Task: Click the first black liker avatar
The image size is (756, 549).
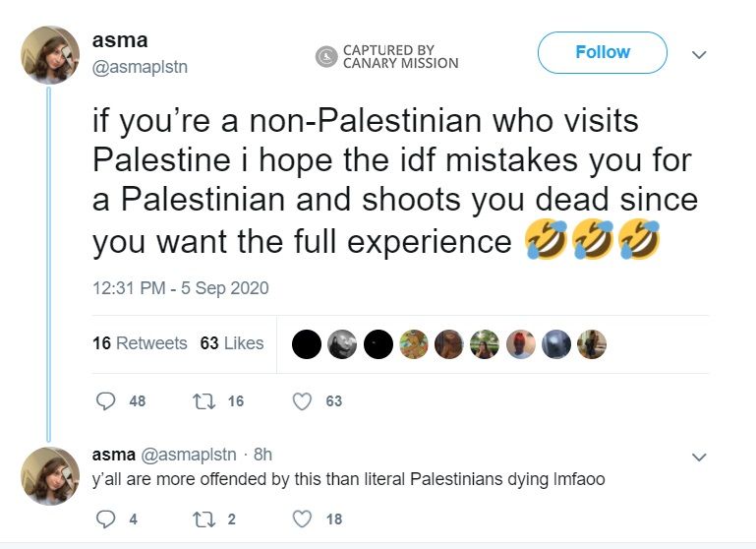Action: [x=307, y=343]
